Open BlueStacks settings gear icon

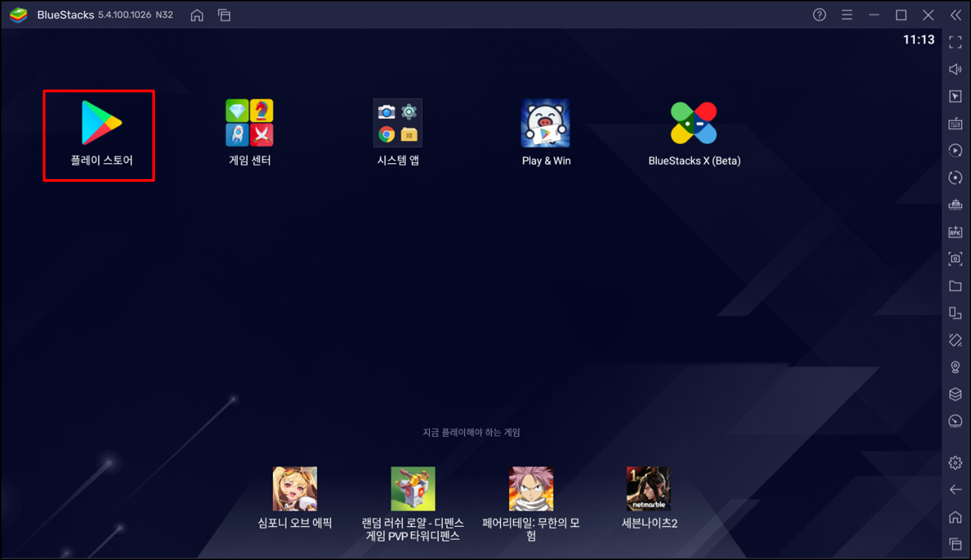tap(955, 463)
